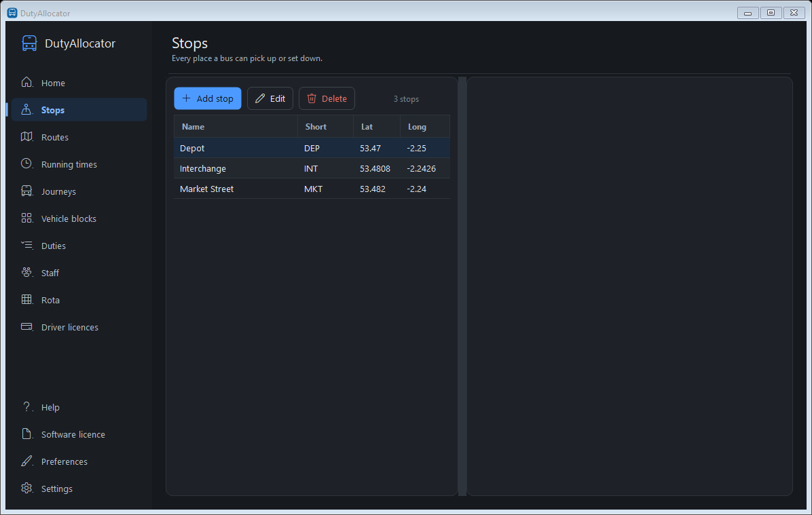Maximize the DutyAllocator window
Viewport: 812px width, 515px height.
click(x=771, y=12)
